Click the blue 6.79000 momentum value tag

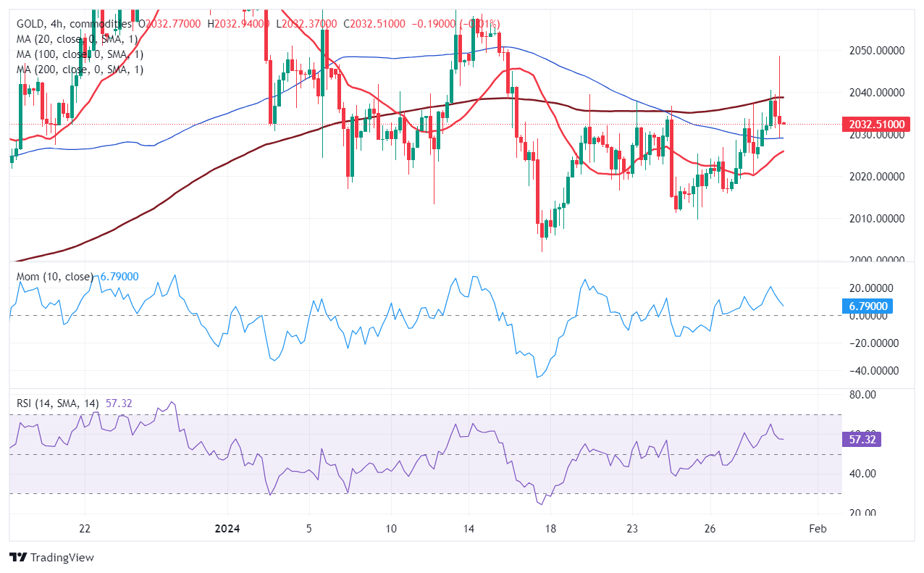point(869,306)
